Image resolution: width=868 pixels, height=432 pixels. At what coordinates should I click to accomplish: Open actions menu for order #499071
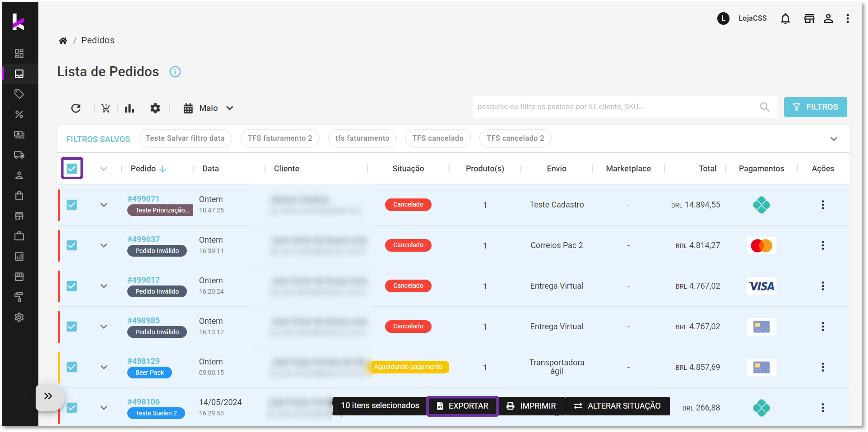[x=822, y=205]
